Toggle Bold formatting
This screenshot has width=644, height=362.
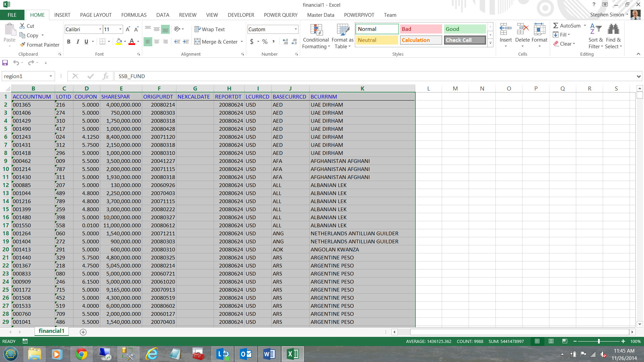[69, 42]
